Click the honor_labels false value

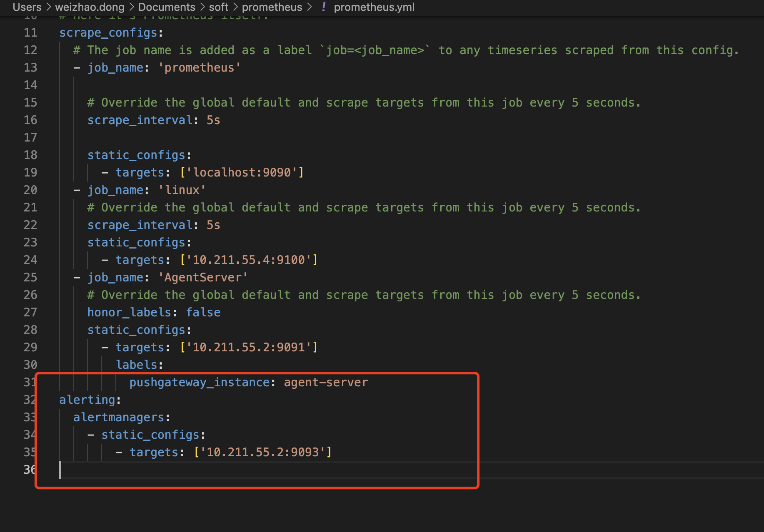203,312
